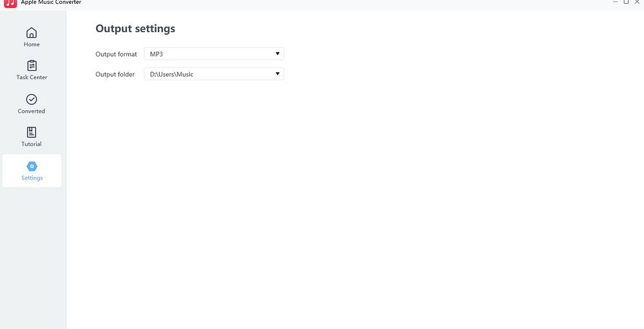Screen dimensions: 644x329
Task: Switch to the Home tab label
Action: [x=32, y=44]
